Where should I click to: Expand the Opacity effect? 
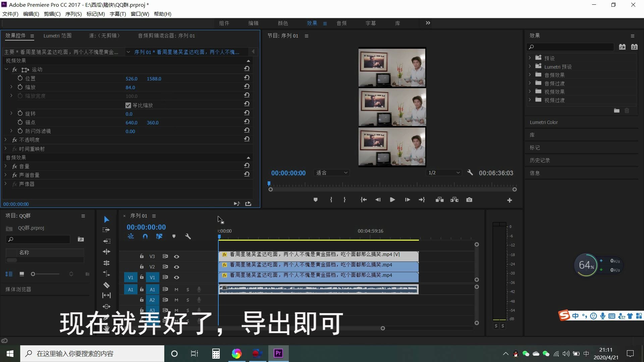[5, 139]
